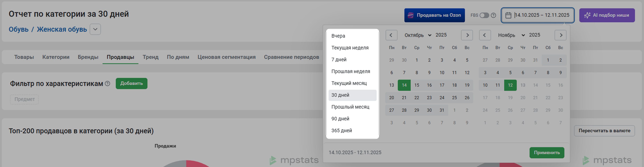The height and width of the screenshot is (167, 644).
Task: Click the calendar icon in date field
Action: (x=508, y=15)
